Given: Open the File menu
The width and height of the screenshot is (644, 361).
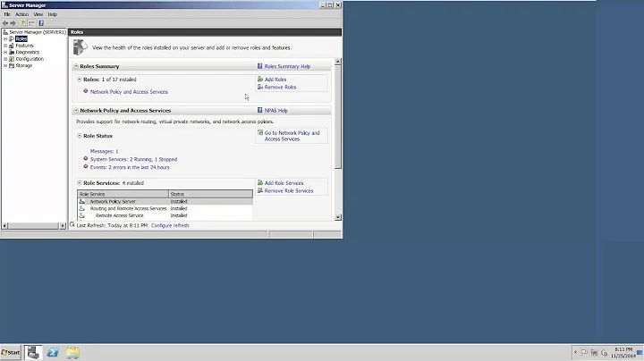Looking at the screenshot, I should pos(7,14).
